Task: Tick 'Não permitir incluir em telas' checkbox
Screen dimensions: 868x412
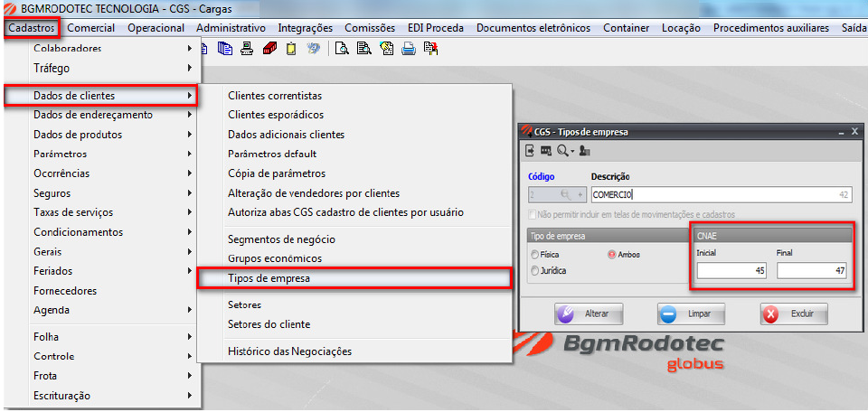Action: click(533, 214)
